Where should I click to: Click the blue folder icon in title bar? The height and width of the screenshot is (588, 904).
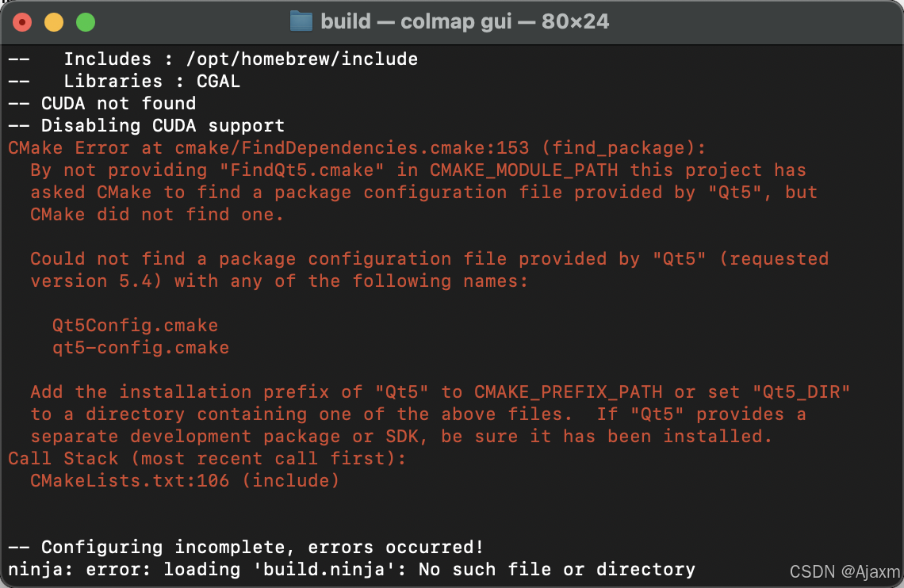[x=301, y=22]
